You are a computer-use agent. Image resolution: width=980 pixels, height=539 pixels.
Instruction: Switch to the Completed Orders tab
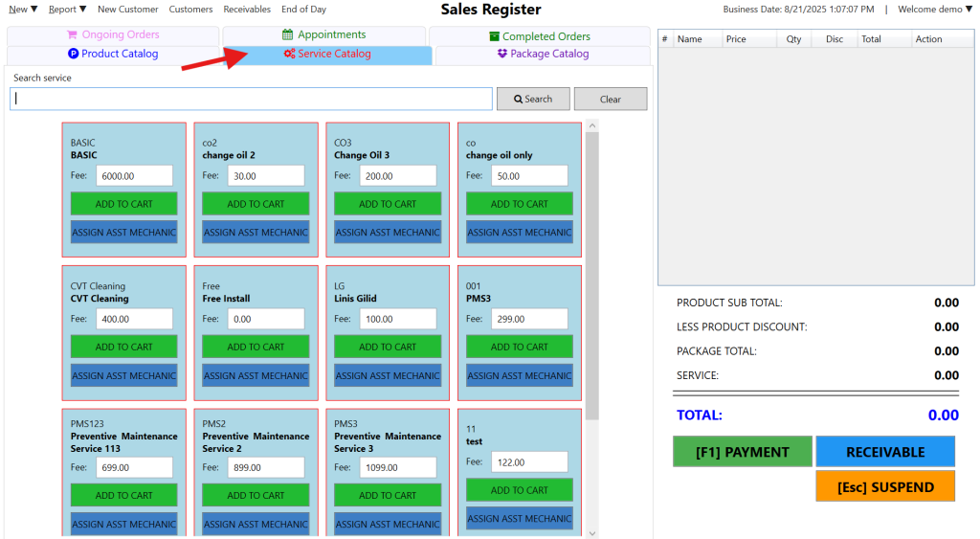click(x=540, y=36)
